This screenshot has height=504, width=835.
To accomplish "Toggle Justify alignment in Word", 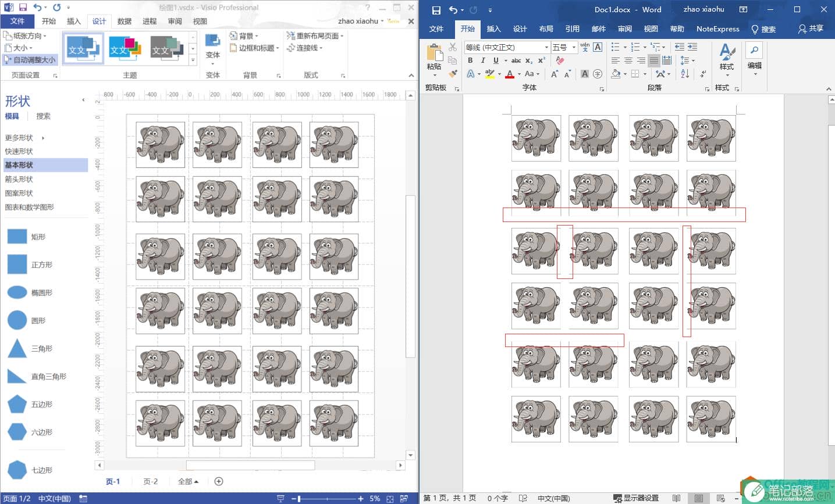I will [x=654, y=60].
